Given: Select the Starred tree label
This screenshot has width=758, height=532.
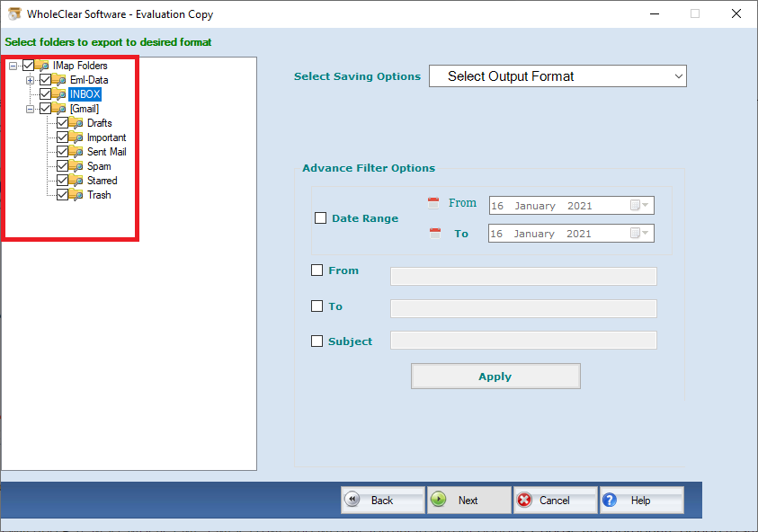Looking at the screenshot, I should pos(102,181).
